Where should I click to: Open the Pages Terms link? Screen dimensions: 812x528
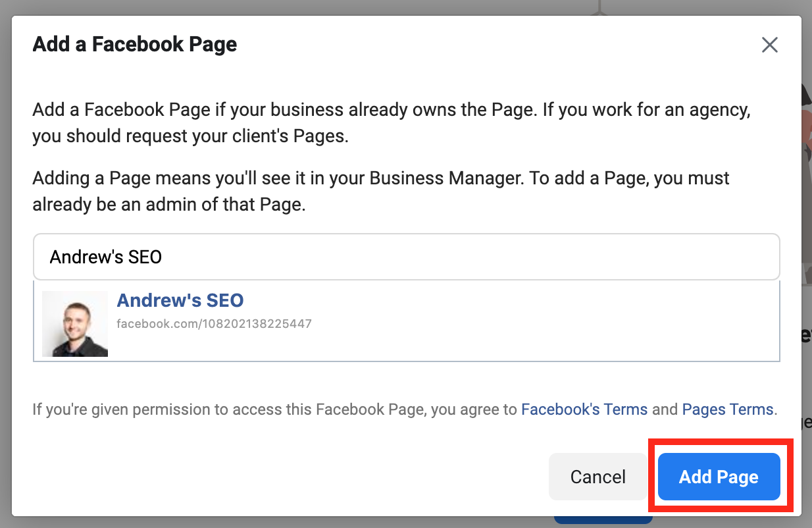[x=728, y=409]
